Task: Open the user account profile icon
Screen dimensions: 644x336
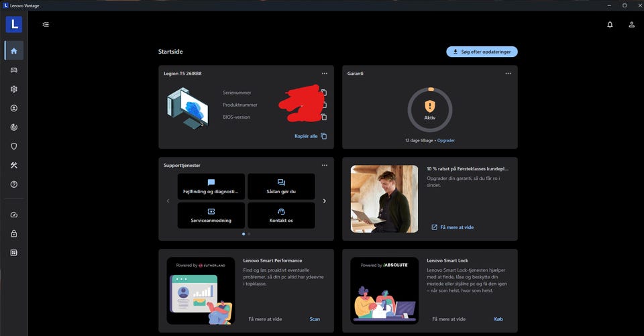Action: click(x=631, y=25)
